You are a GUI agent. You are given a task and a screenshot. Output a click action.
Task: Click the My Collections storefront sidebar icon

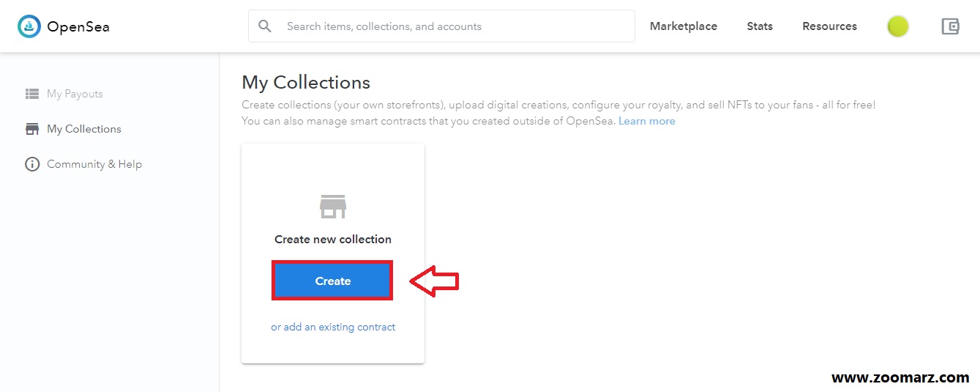[x=32, y=129]
